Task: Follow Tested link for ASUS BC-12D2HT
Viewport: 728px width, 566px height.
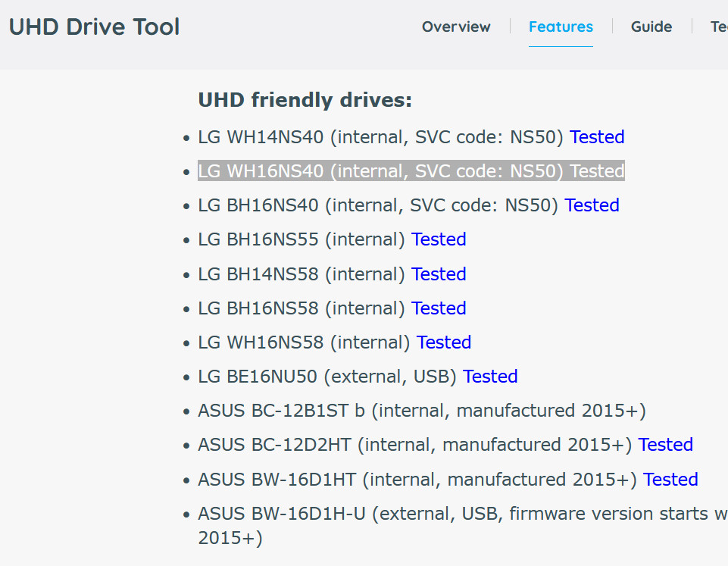Action: coord(665,445)
